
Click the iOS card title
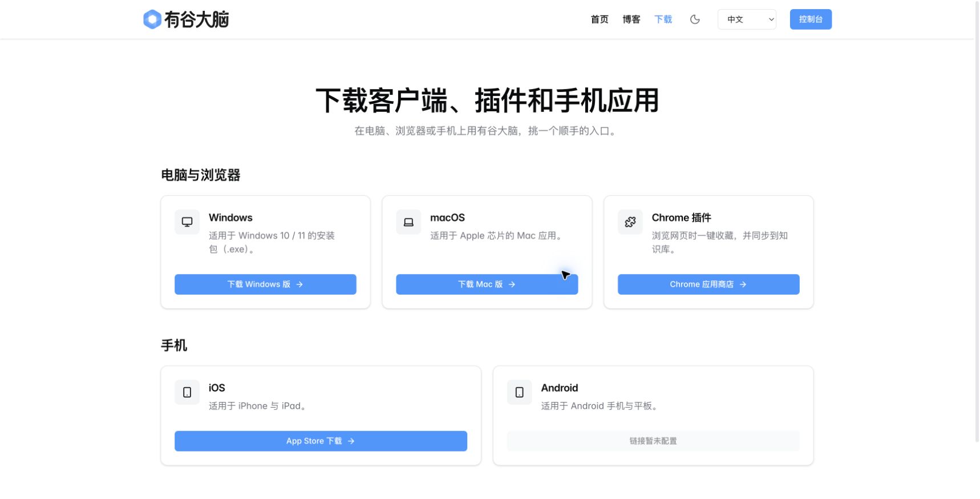pyautogui.click(x=217, y=388)
